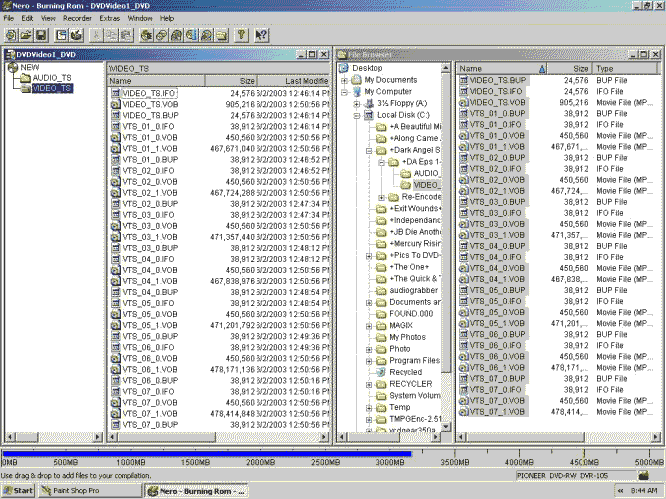Click the Cut scissors toolbar icon

[97, 35]
